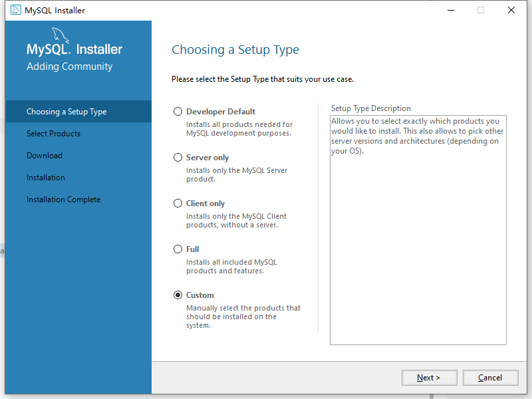Click 'Installs only the MySQL Server' description
Screen dimensions: 532x399
coord(237,175)
